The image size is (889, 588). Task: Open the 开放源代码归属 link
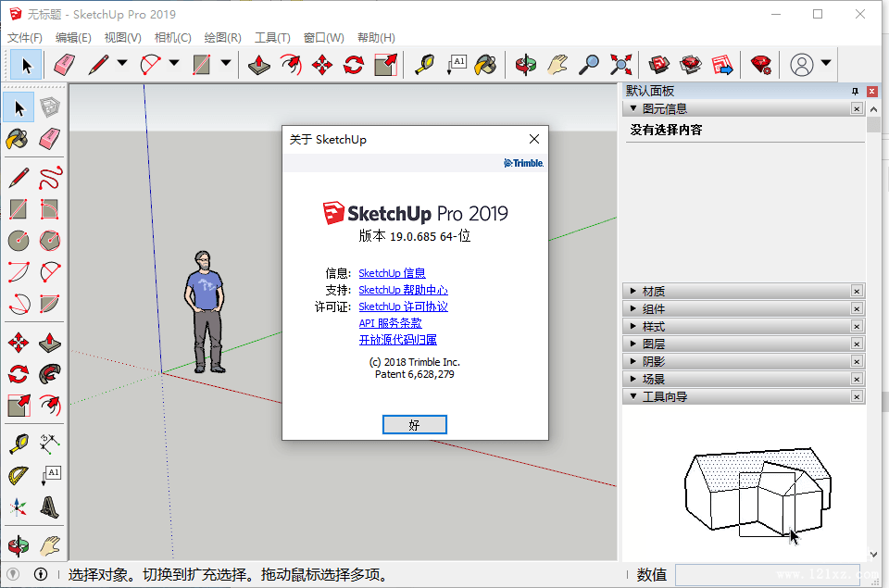tap(397, 340)
